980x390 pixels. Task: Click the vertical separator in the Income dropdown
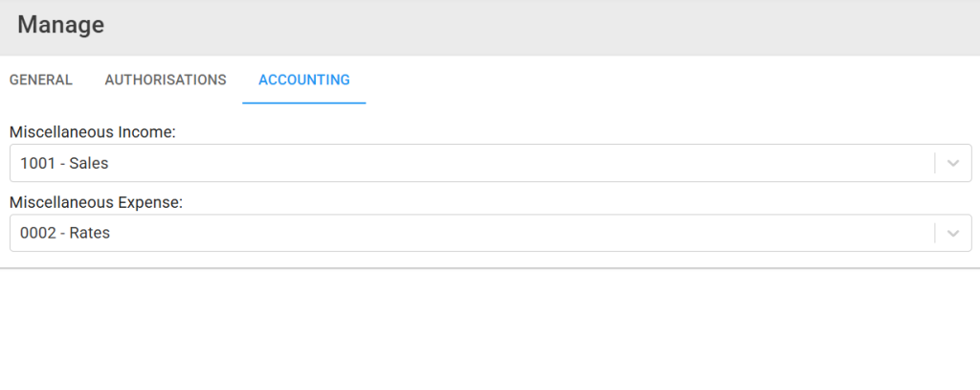tap(935, 164)
